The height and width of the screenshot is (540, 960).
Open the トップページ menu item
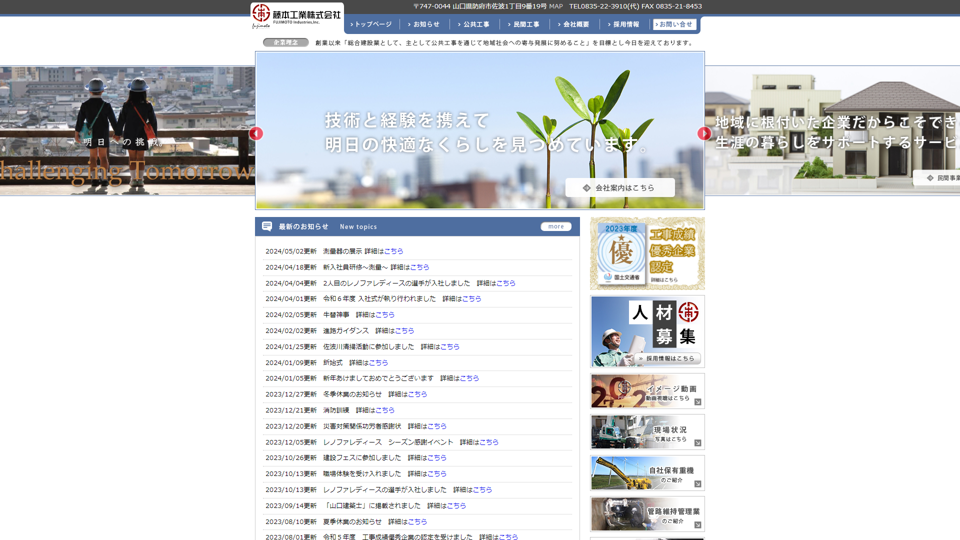pyautogui.click(x=372, y=24)
